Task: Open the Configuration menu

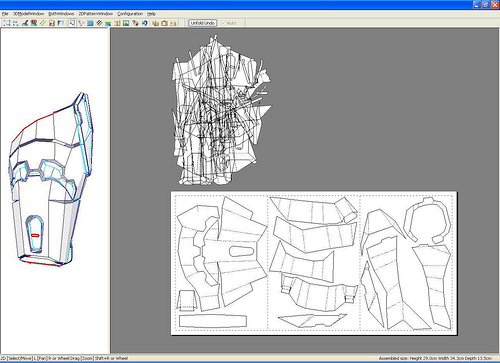Action: click(130, 14)
